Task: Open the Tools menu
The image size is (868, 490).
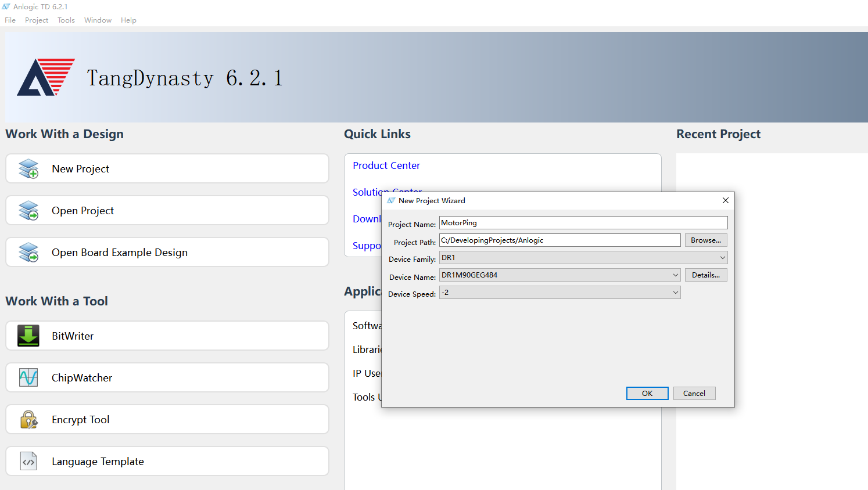Action: (x=66, y=20)
